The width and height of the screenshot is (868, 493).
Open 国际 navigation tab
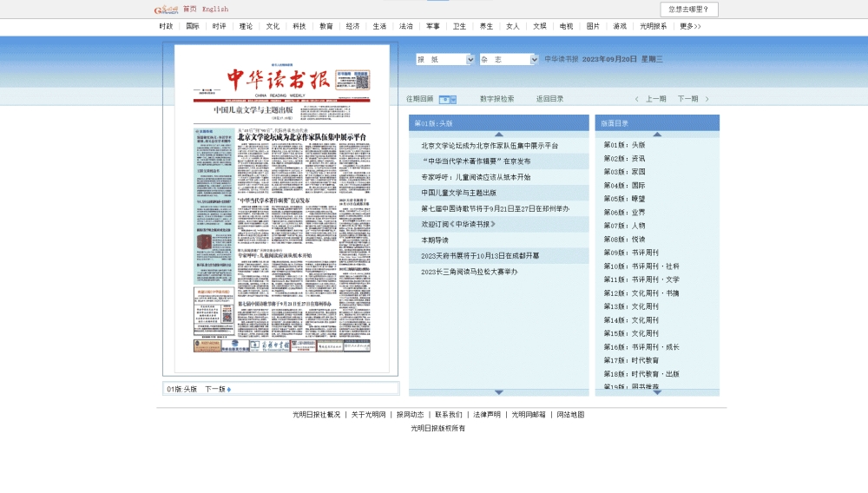point(192,26)
